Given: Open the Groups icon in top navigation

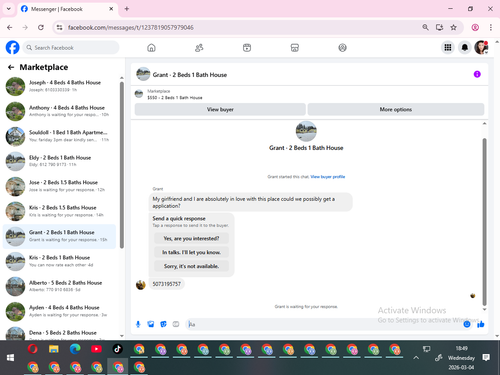Looking at the screenshot, I should pyautogui.click(x=342, y=48).
